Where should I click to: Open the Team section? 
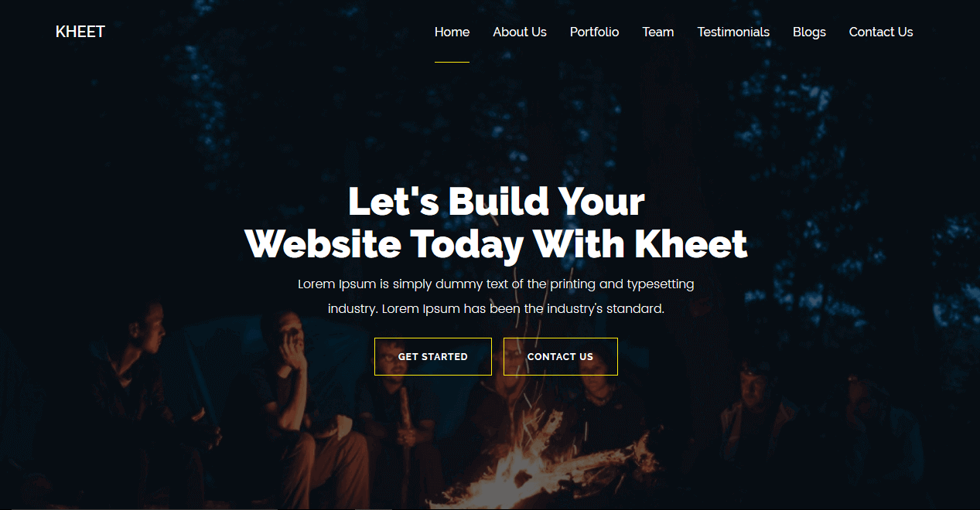tap(657, 32)
